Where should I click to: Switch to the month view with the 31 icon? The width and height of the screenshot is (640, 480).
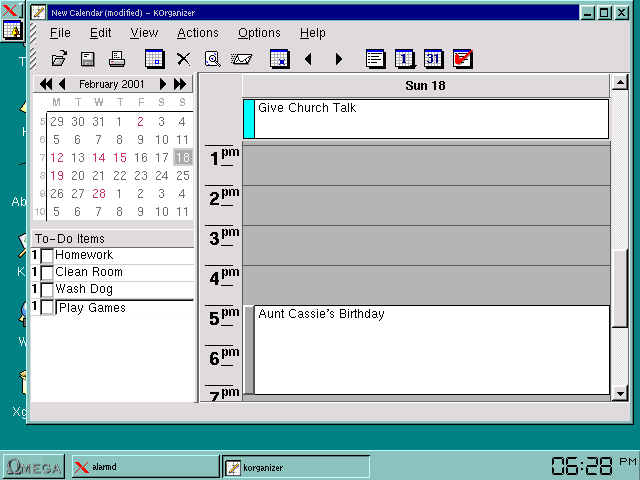(433, 59)
